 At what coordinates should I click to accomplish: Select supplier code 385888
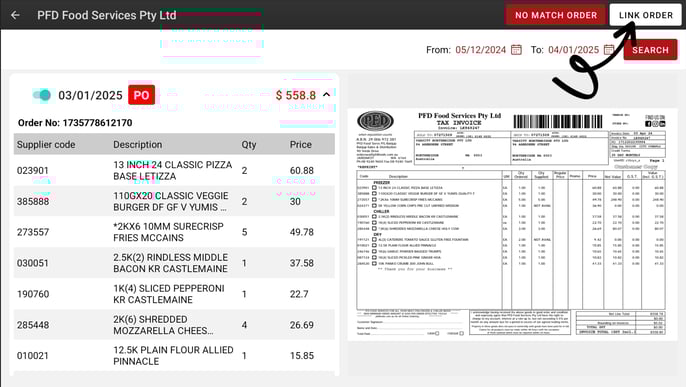33,202
